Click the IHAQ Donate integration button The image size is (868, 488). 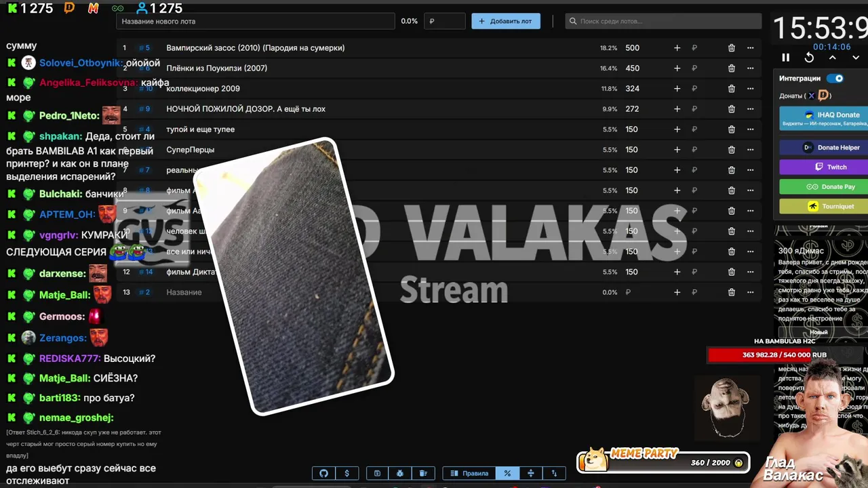823,118
